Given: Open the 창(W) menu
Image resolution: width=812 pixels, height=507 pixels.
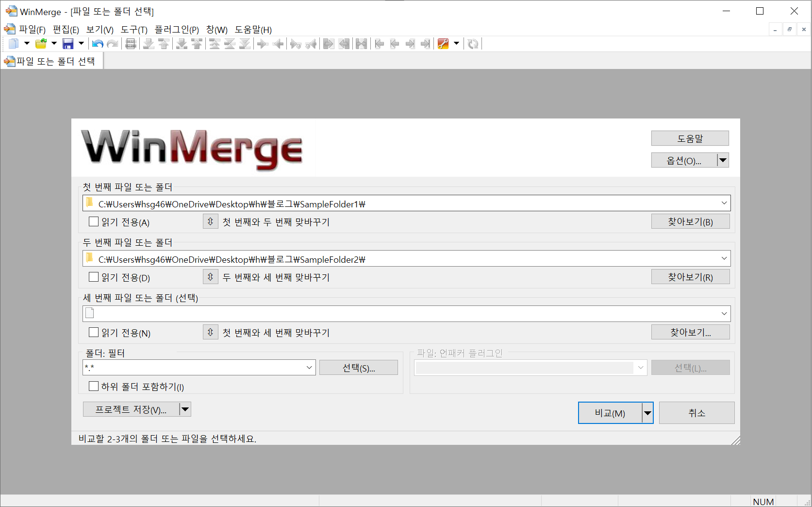Looking at the screenshot, I should point(217,30).
